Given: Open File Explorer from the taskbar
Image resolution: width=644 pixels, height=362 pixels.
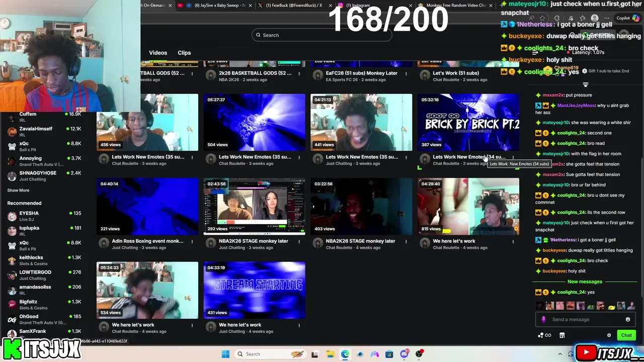Looking at the screenshot, I should click(x=330, y=354).
